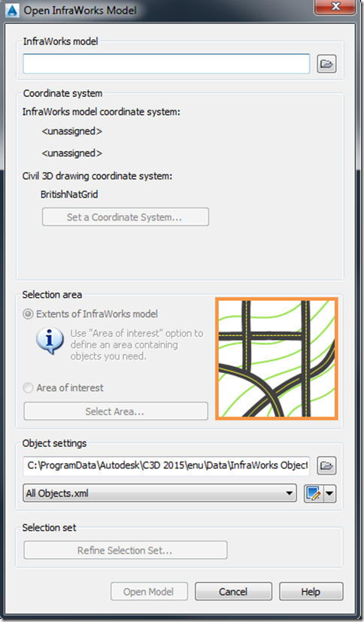Edit the object settings file

[x=314, y=494]
